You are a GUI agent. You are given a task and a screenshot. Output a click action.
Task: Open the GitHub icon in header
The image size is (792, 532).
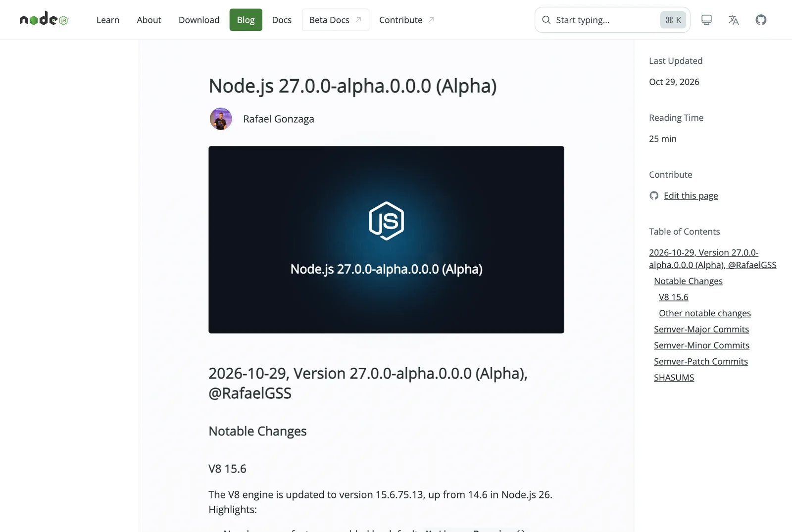[x=761, y=20]
